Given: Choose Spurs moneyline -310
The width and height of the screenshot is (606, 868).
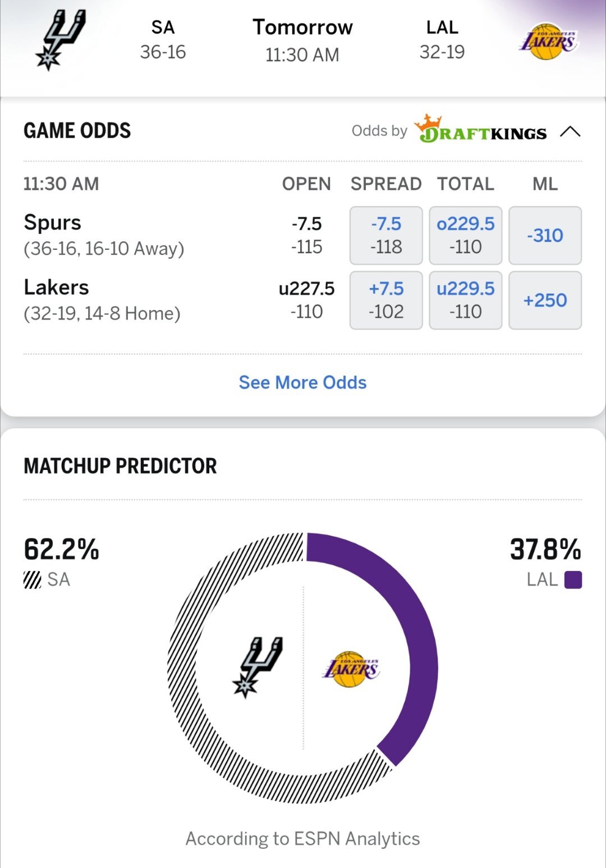Looking at the screenshot, I should click(x=545, y=235).
